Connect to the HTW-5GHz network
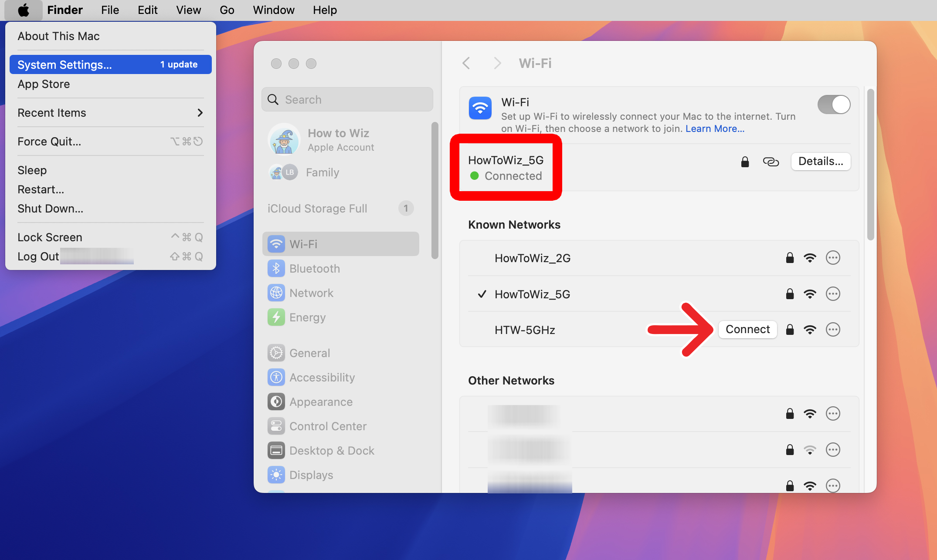Viewport: 937px width, 560px height. [x=747, y=329]
